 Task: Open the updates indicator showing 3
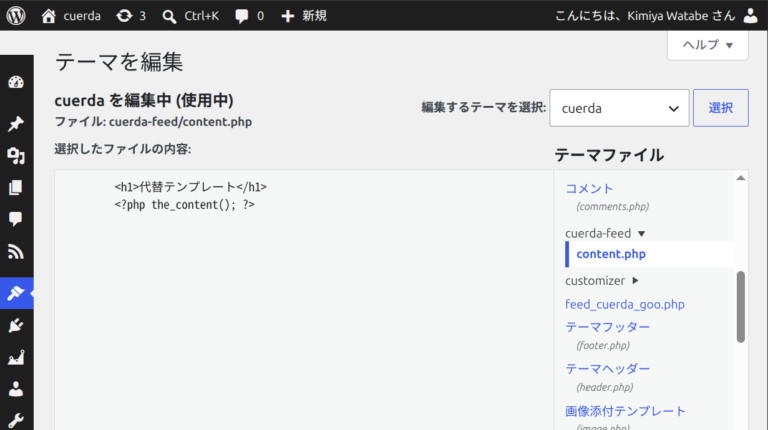click(x=131, y=16)
